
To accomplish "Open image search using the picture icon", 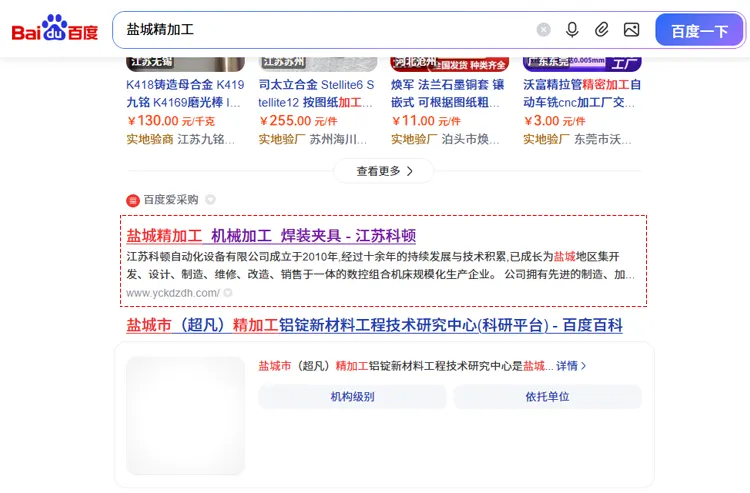I will (x=631, y=30).
